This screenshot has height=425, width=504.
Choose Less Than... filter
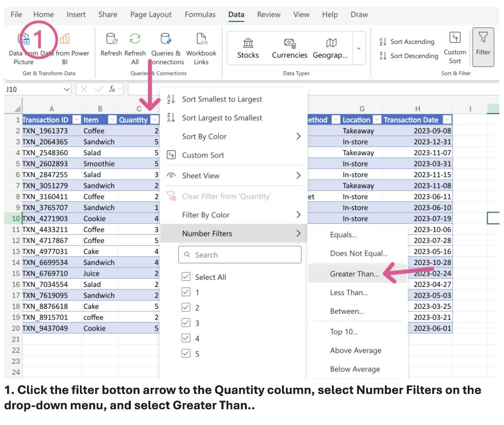click(349, 293)
